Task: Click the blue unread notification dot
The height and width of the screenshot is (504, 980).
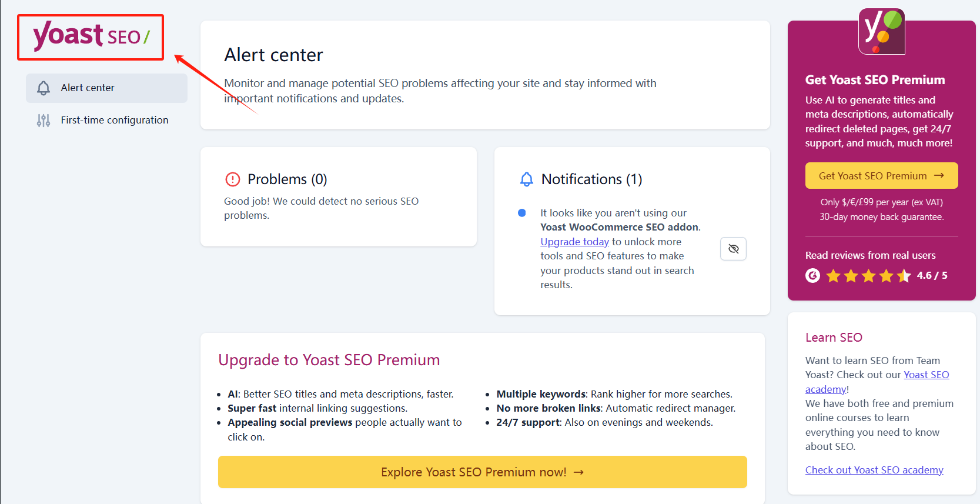Action: 521,213
